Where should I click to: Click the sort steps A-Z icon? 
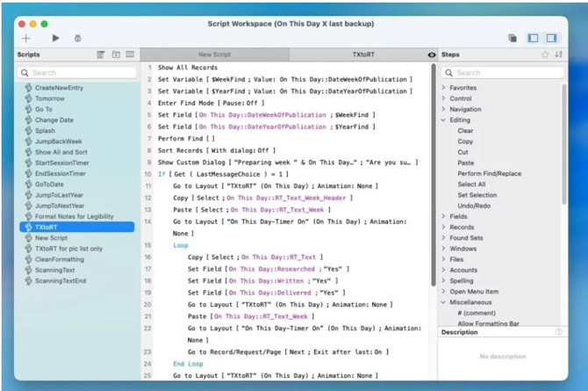pyautogui.click(x=559, y=54)
